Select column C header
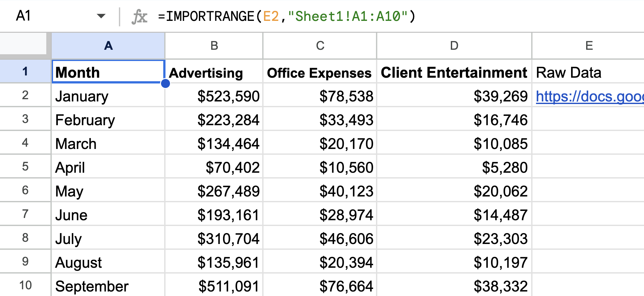This screenshot has width=644, height=296. 320,46
